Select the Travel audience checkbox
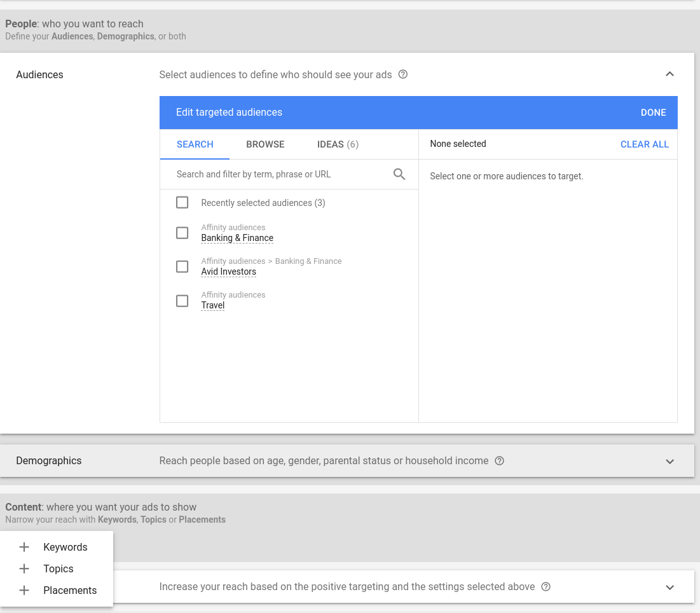 point(182,300)
